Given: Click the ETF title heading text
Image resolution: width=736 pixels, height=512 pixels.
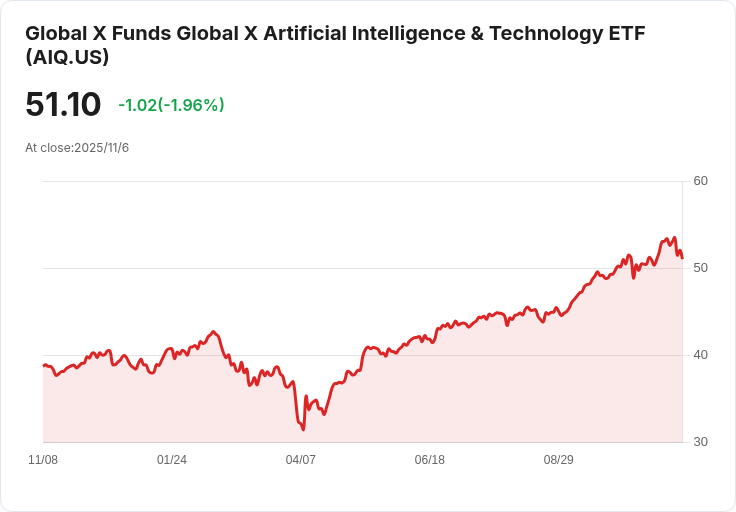Looking at the screenshot, I should pyautogui.click(x=335, y=45).
